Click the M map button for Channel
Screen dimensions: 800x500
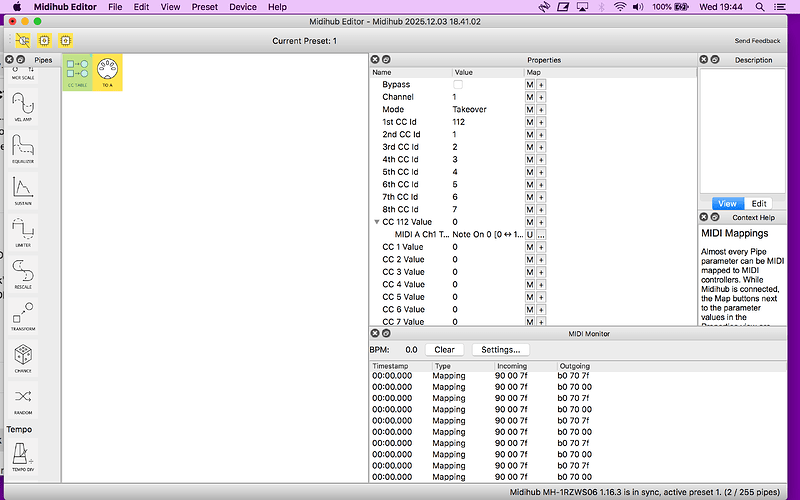530,97
